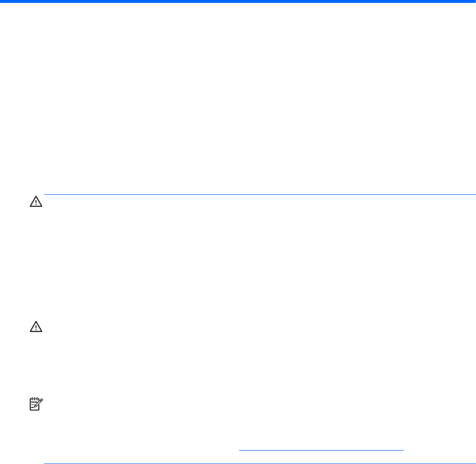Click the lower warning triangle icon
The height and width of the screenshot is (464, 476).
tap(36, 327)
